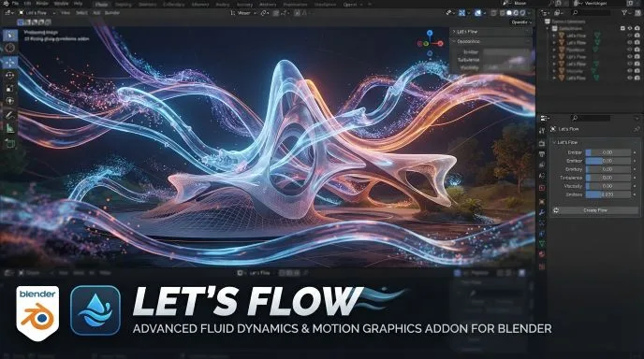The height and width of the screenshot is (359, 644).
Task: Click the gear icon beside Create Flow
Action: (x=556, y=210)
